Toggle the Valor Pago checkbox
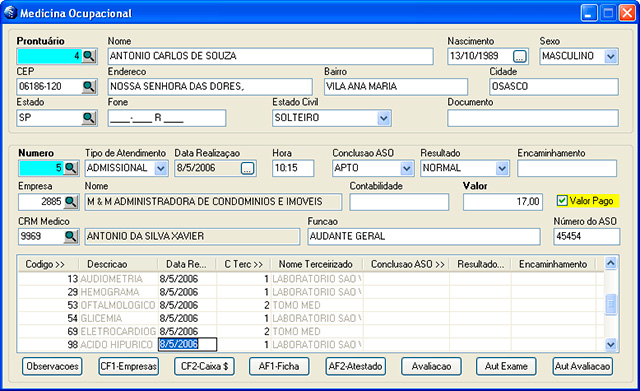The image size is (640, 391). [x=562, y=201]
